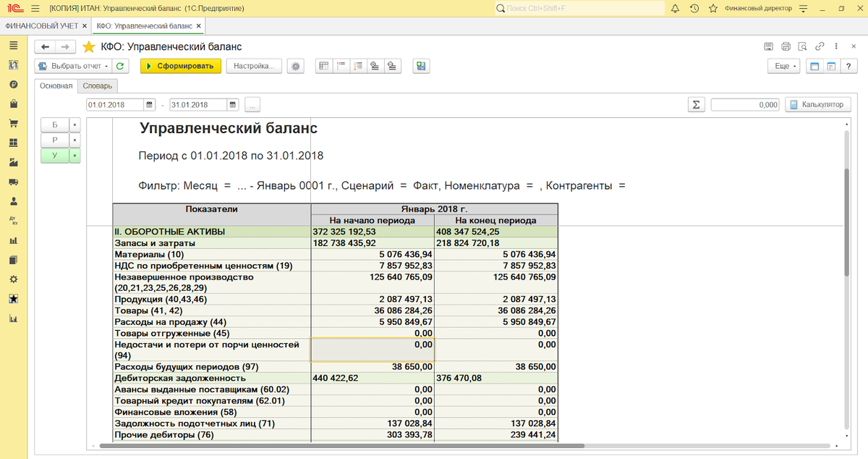Expand the Еще menu
Screen dimensions: 868x459
tap(785, 66)
